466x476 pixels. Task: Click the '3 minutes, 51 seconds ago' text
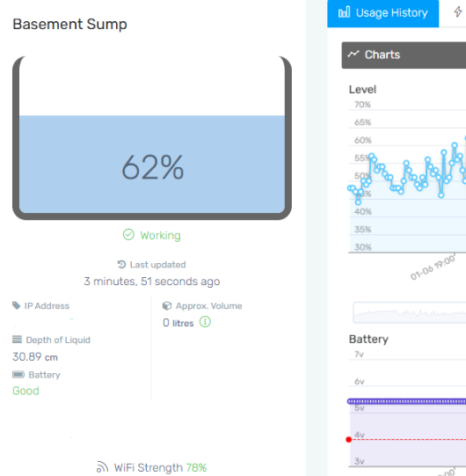point(152,282)
